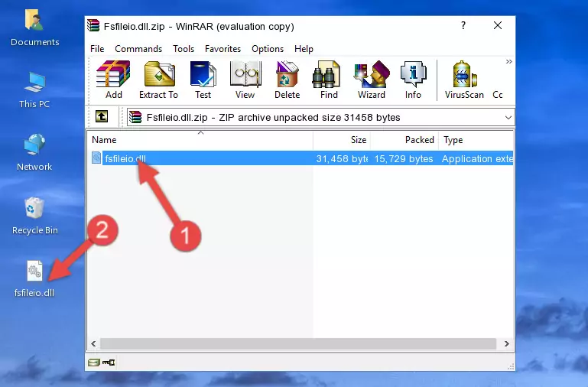Sort the file list by Size column
The width and height of the screenshot is (588, 387).
click(x=342, y=140)
